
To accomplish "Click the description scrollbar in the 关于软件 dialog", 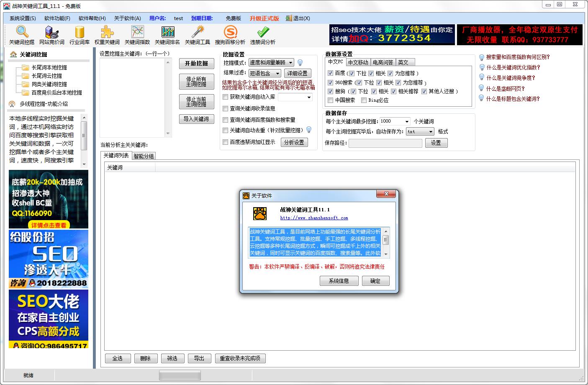I will pos(386,243).
